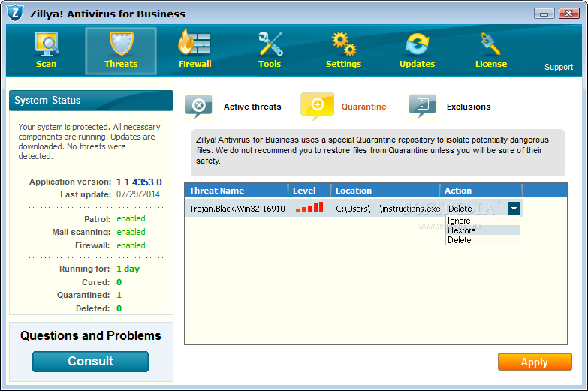Click the Apply button
The height and width of the screenshot is (391, 588).
tap(535, 362)
